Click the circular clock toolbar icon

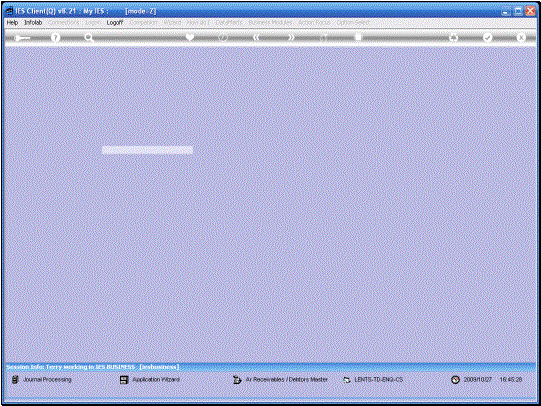pyautogui.click(x=223, y=37)
